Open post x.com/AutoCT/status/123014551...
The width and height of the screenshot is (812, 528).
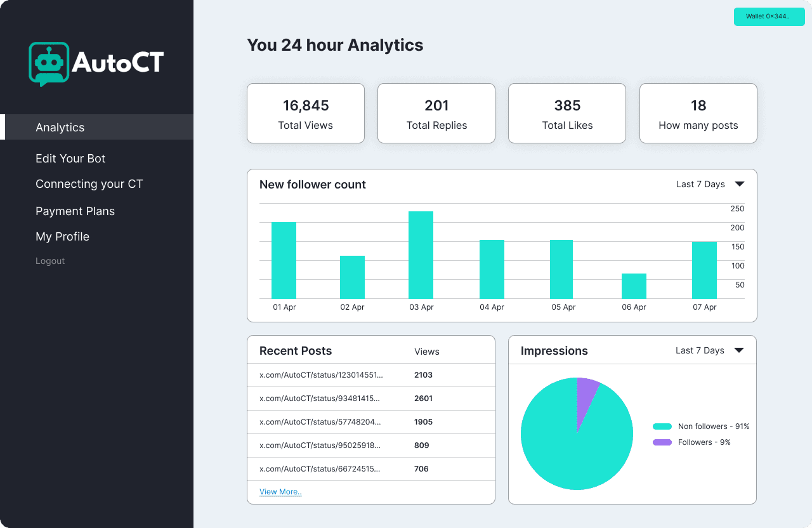tap(321, 375)
